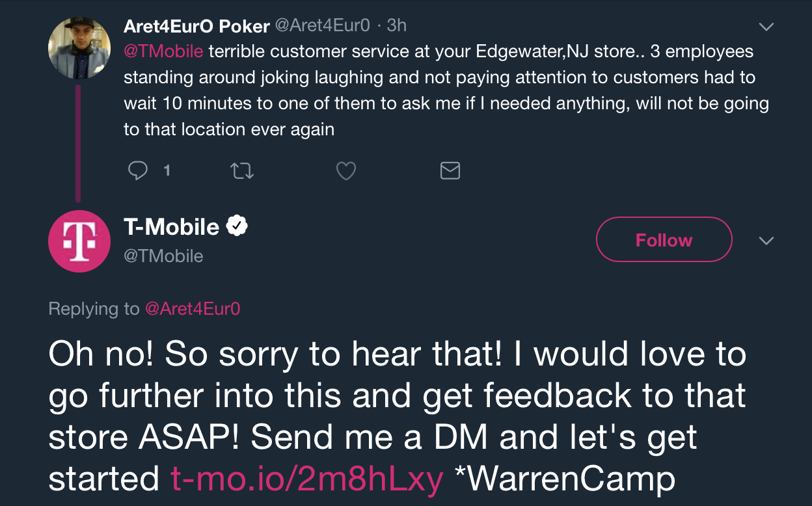Open T-Mobile's pink logo avatar
Screen dimensions: 812x506
pyautogui.click(x=79, y=241)
